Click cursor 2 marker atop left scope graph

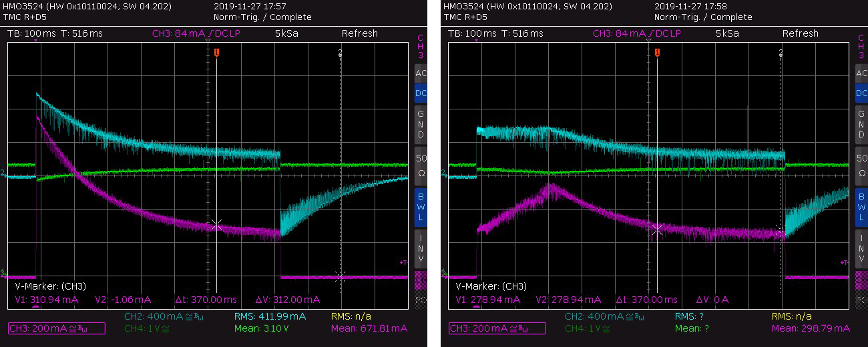340,52
